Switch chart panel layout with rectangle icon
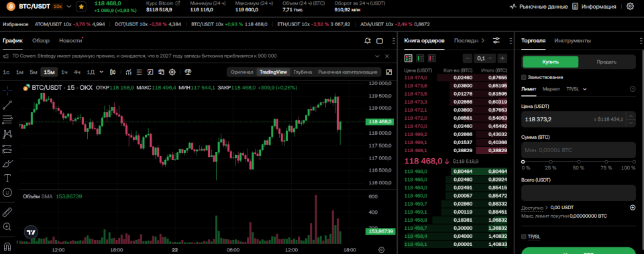Screen dimensions: 644x254 380,41
